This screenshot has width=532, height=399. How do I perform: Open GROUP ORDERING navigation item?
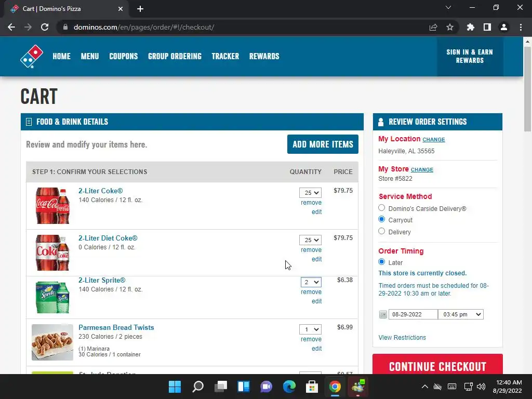175,56
